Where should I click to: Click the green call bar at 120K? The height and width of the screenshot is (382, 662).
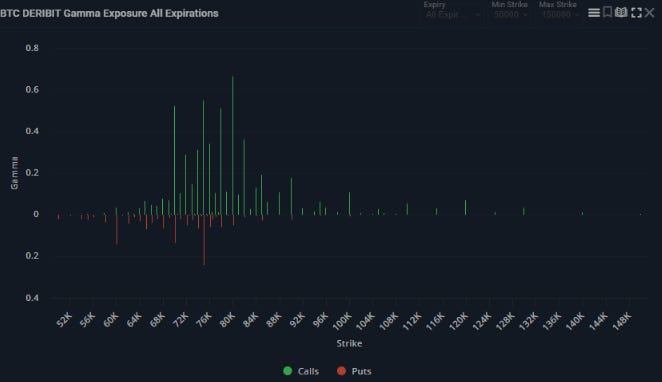tap(466, 207)
